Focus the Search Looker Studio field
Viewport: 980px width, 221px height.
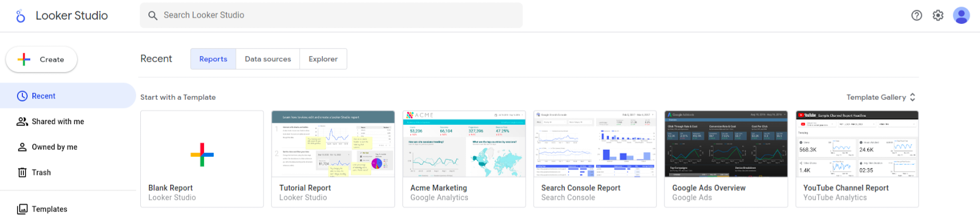click(331, 15)
